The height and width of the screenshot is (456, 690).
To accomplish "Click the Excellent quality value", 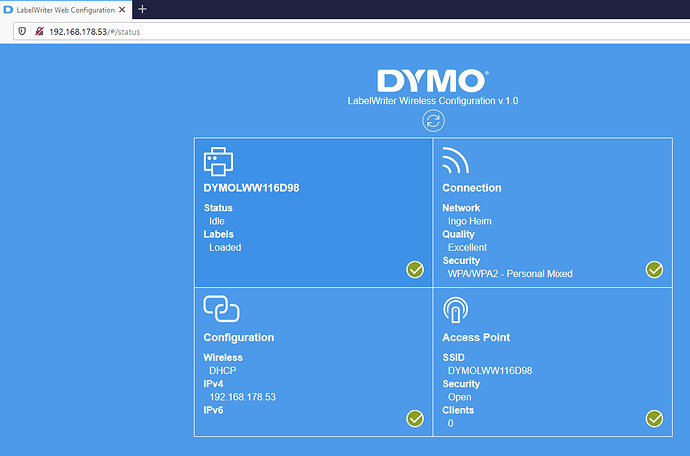I will coord(467,247).
